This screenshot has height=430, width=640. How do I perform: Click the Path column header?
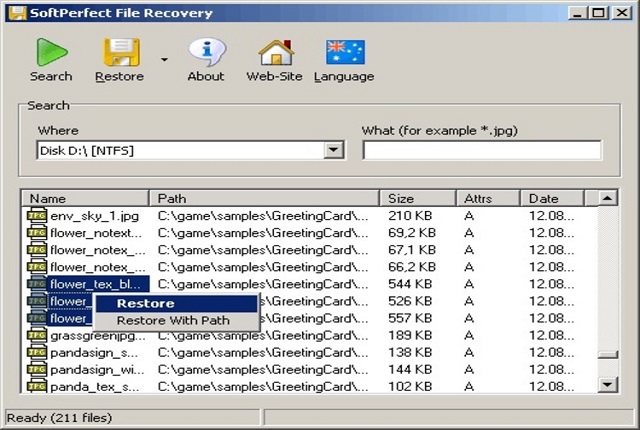pyautogui.click(x=264, y=198)
